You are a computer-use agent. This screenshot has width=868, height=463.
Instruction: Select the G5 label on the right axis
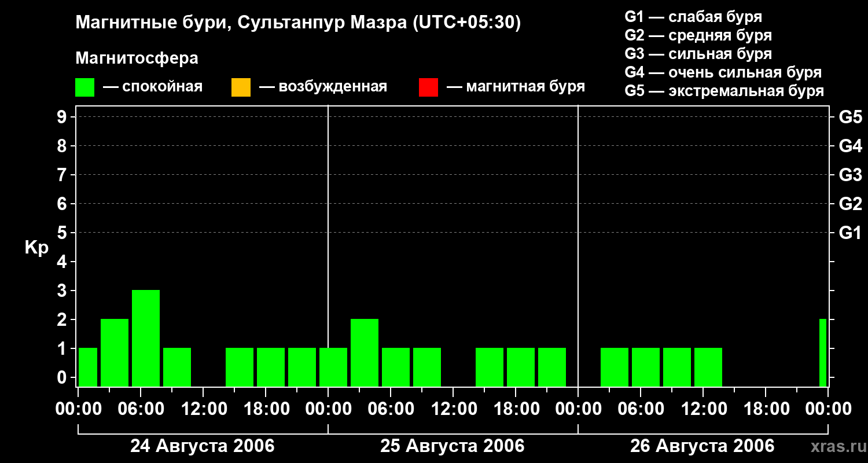tap(851, 117)
